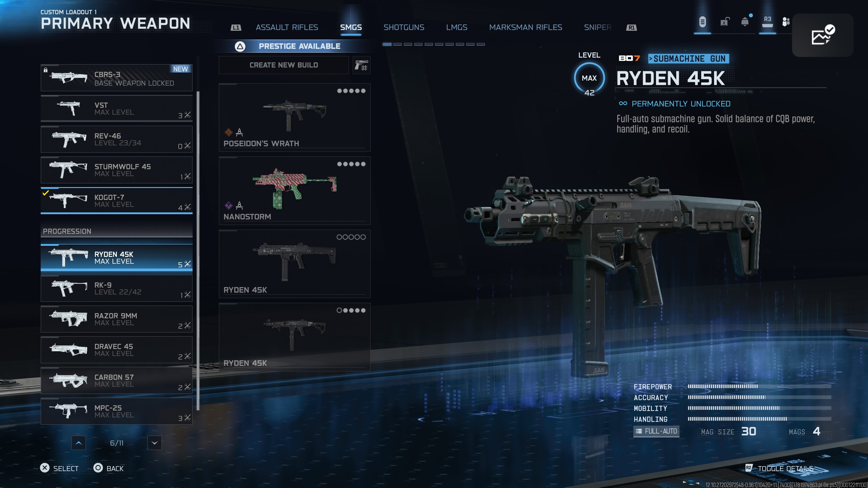Go to previous weapon page with up arrow
Image resolution: width=868 pixels, height=488 pixels.
pos(78,443)
